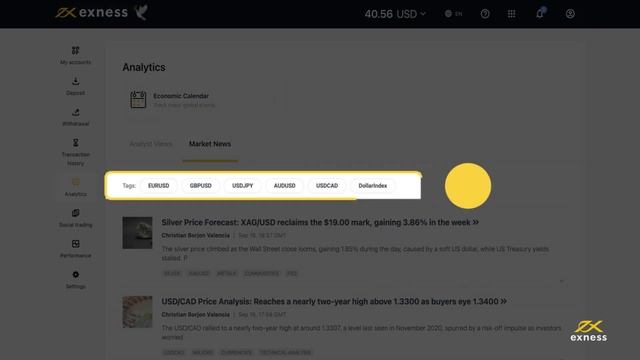Open the Performance sidebar icon
Image resolution: width=640 pixels, height=360 pixels.
point(76,244)
